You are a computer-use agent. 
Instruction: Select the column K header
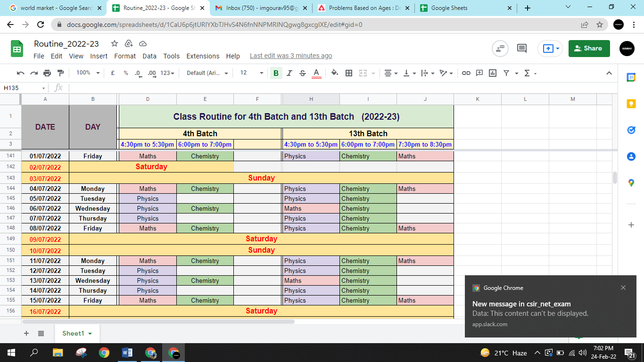478,99
